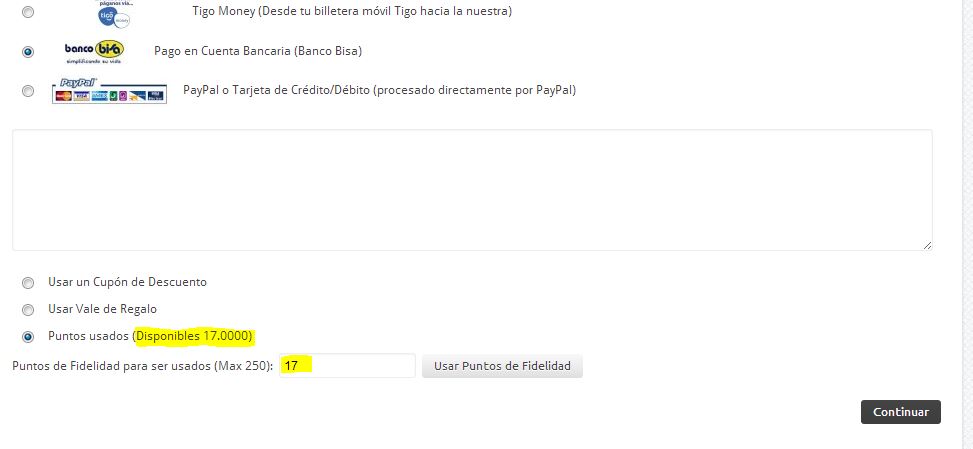973x449 pixels.
Task: Click the Banco Bisa logo
Action: (x=94, y=52)
